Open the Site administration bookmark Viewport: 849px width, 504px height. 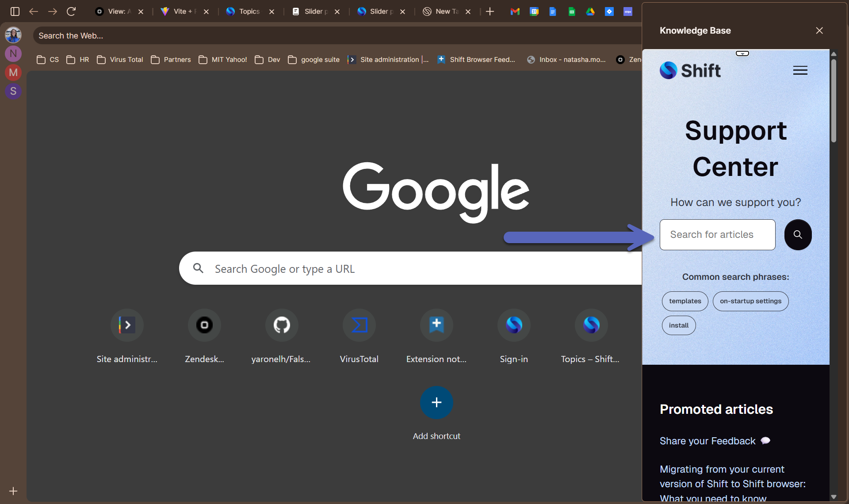[x=388, y=60]
